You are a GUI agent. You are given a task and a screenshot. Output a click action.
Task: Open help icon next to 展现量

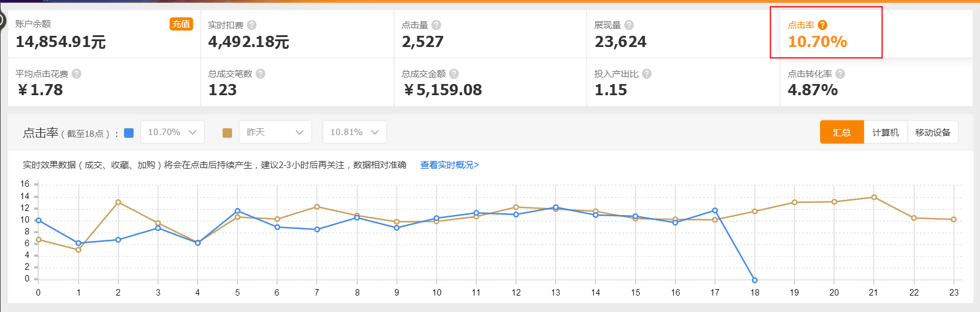[629, 25]
